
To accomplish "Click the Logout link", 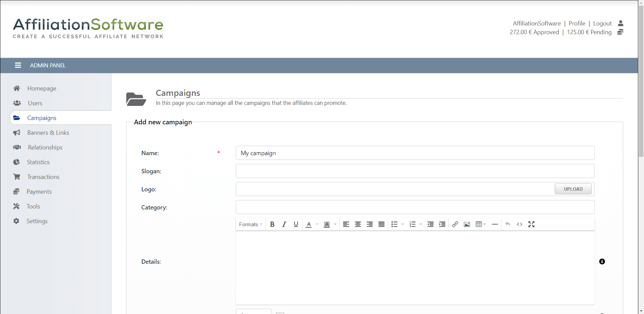I will (x=602, y=23).
